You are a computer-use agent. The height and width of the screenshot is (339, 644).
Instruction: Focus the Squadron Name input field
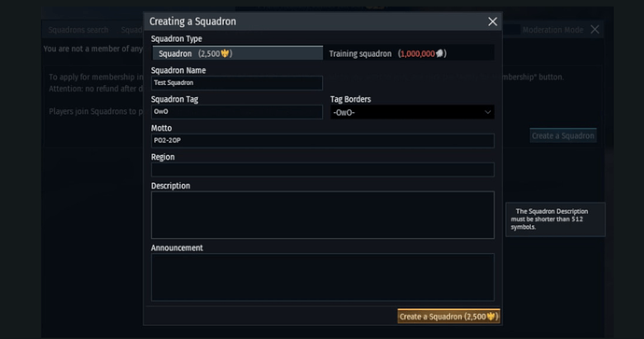pos(237,83)
